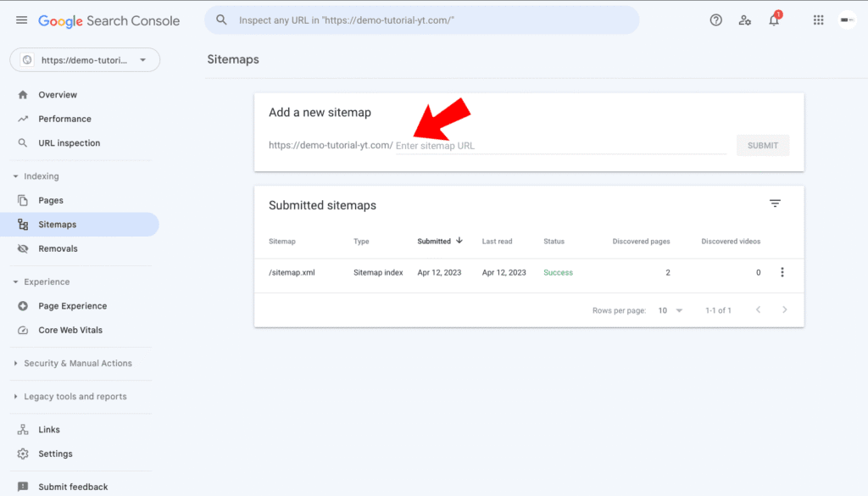The width and height of the screenshot is (868, 496).
Task: Navigate to Pages under Indexing
Action: [x=51, y=200]
